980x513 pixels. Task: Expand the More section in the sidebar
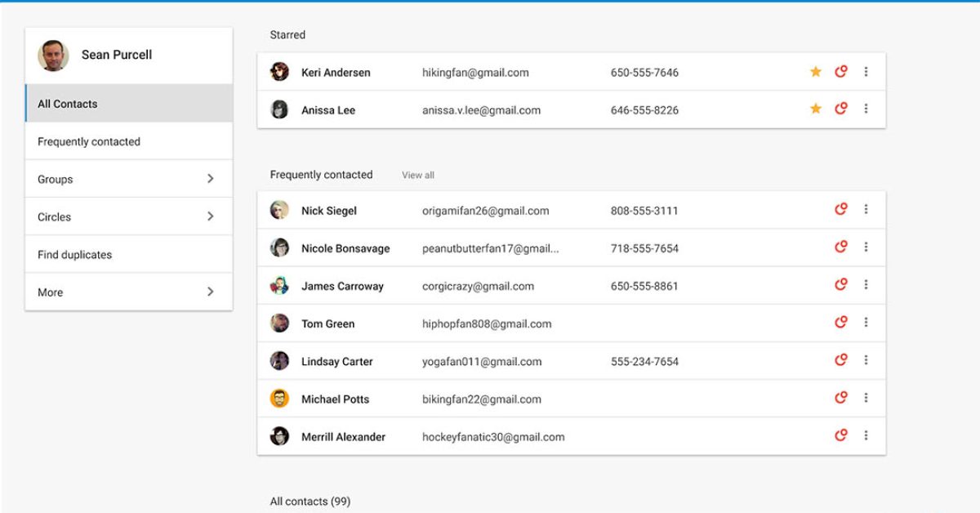tap(210, 292)
